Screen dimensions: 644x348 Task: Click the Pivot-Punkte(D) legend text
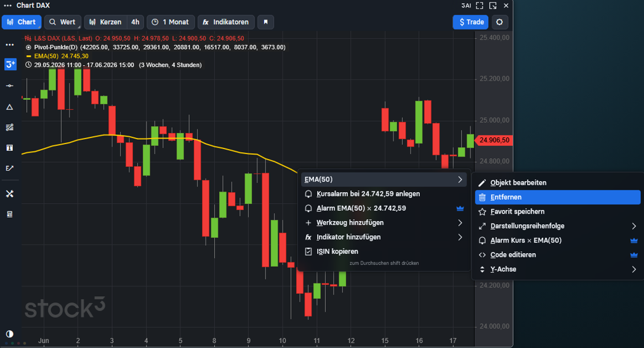[x=56, y=47]
